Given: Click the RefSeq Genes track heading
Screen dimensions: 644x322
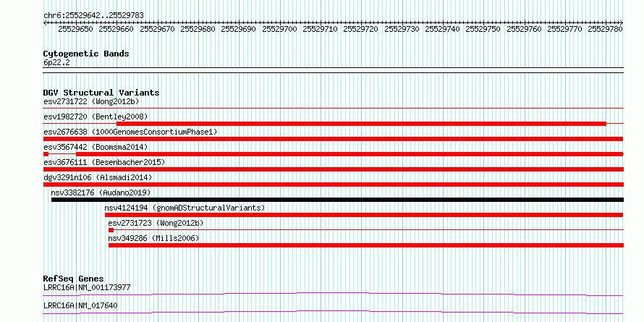Looking at the screenshot, I should pyautogui.click(x=74, y=279).
